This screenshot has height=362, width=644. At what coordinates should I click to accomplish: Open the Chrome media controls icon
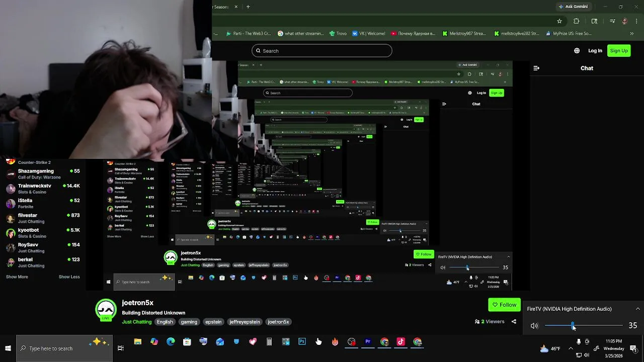pyautogui.click(x=612, y=21)
